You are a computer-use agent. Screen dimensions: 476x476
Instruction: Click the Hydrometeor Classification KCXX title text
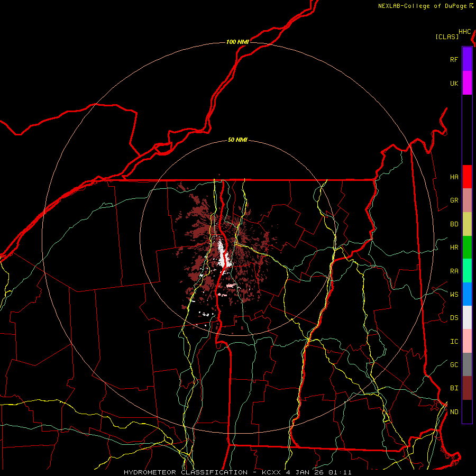click(x=237, y=472)
